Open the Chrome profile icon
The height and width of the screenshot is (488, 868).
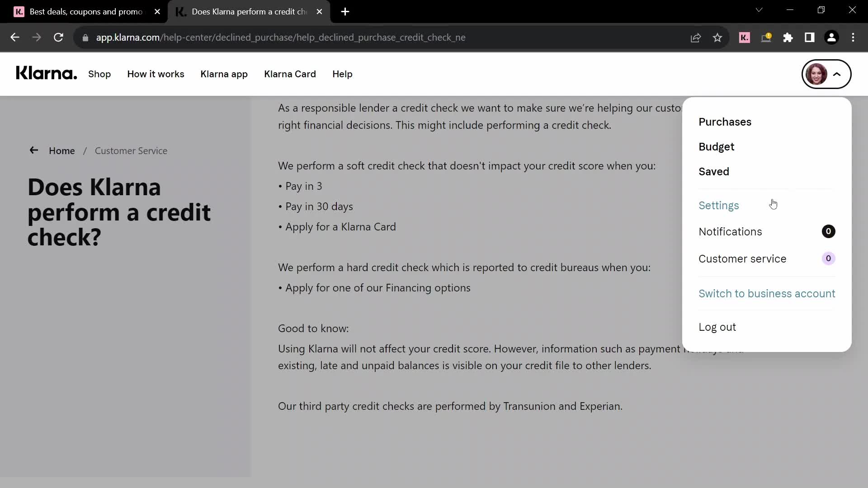[831, 38]
